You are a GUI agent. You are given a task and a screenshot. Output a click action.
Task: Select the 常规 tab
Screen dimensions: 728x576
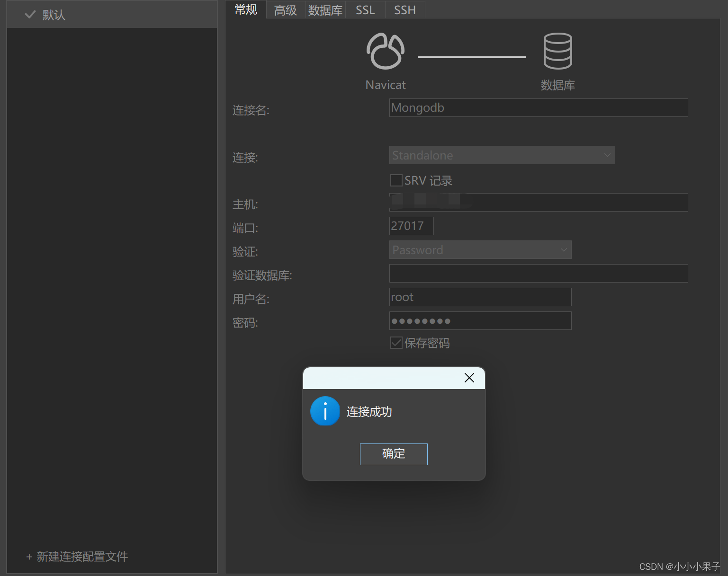coord(246,9)
